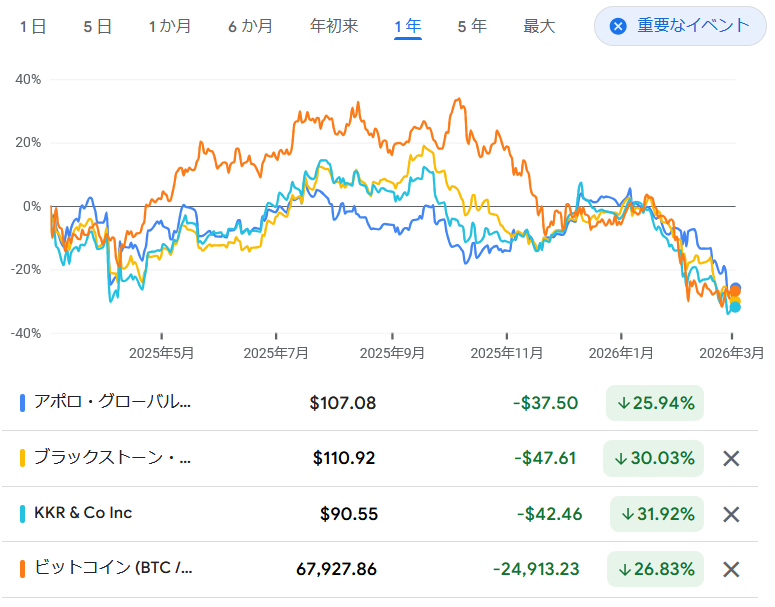The width and height of the screenshot is (775, 607).
Task: Click the cyan KKR color marker
Action: click(x=22, y=514)
